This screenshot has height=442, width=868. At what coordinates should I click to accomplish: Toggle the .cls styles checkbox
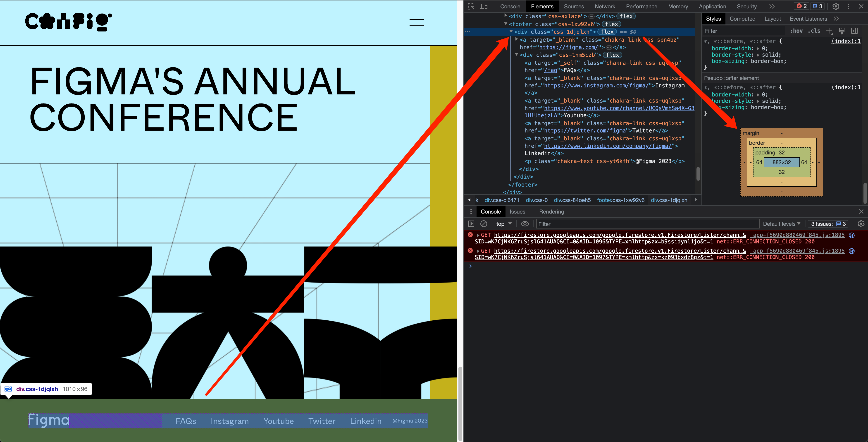click(815, 31)
